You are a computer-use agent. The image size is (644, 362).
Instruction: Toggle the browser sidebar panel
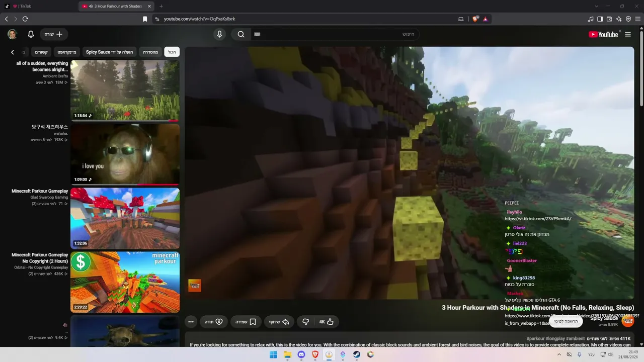click(600, 19)
